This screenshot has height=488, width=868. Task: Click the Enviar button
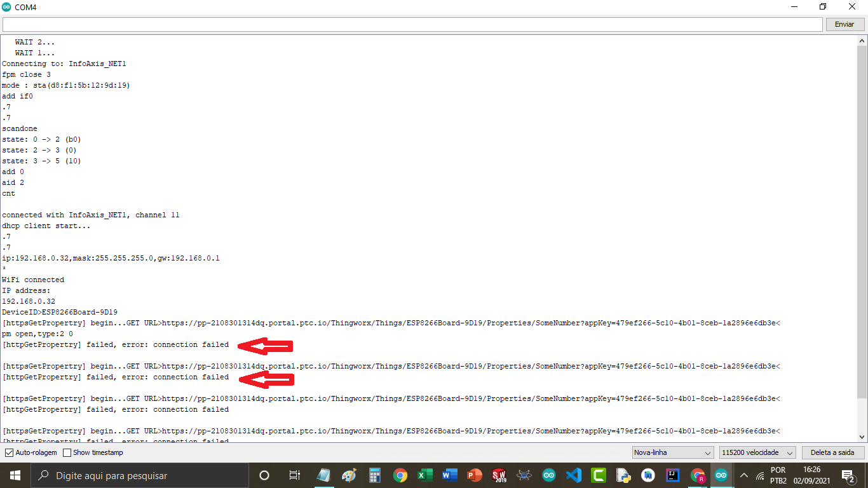tap(844, 24)
